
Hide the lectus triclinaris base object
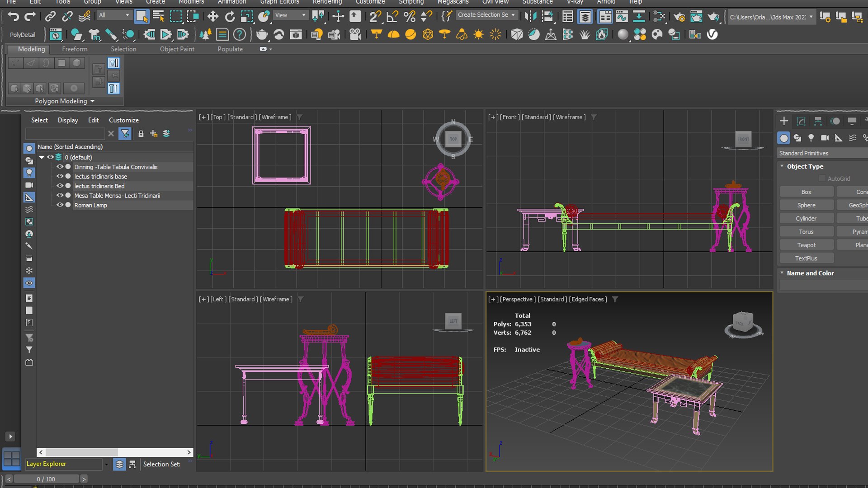tap(60, 176)
